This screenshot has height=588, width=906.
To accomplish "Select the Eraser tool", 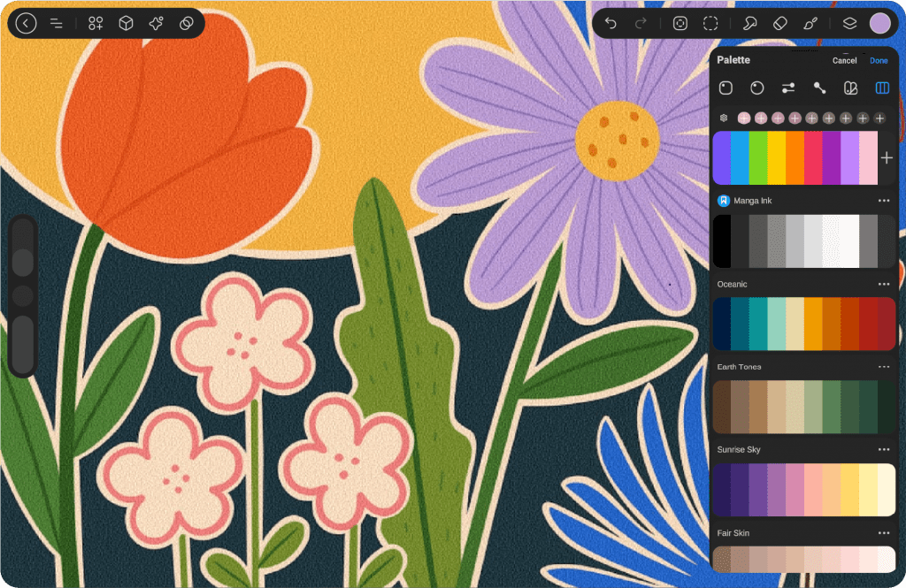I will click(x=779, y=24).
